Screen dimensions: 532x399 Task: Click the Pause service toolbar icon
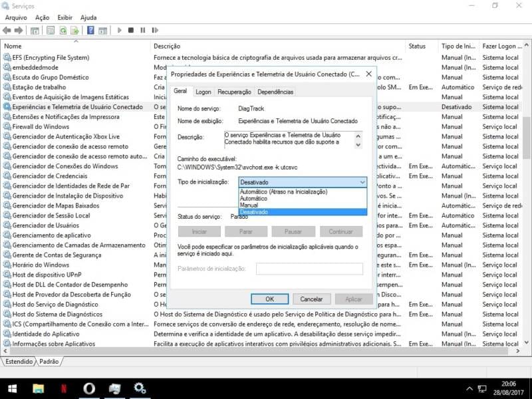tap(143, 30)
